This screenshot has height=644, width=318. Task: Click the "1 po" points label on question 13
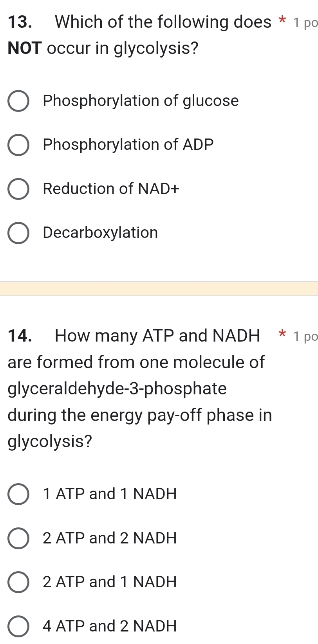coord(305,23)
